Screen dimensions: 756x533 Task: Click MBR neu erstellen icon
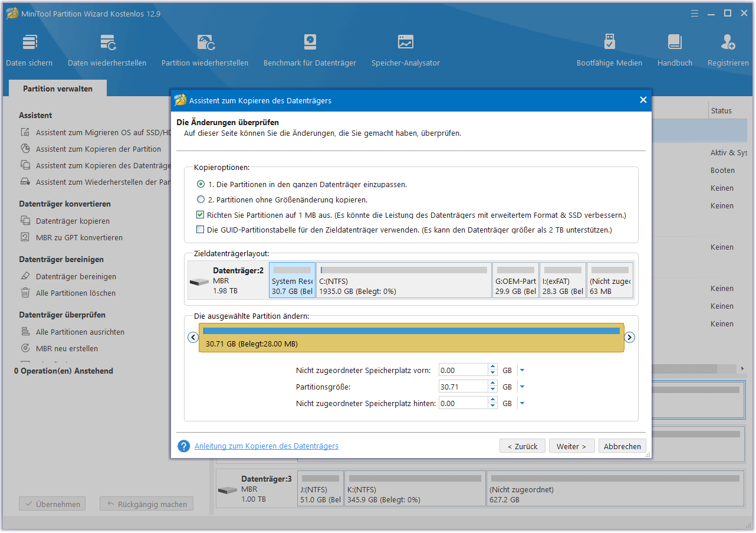(25, 349)
